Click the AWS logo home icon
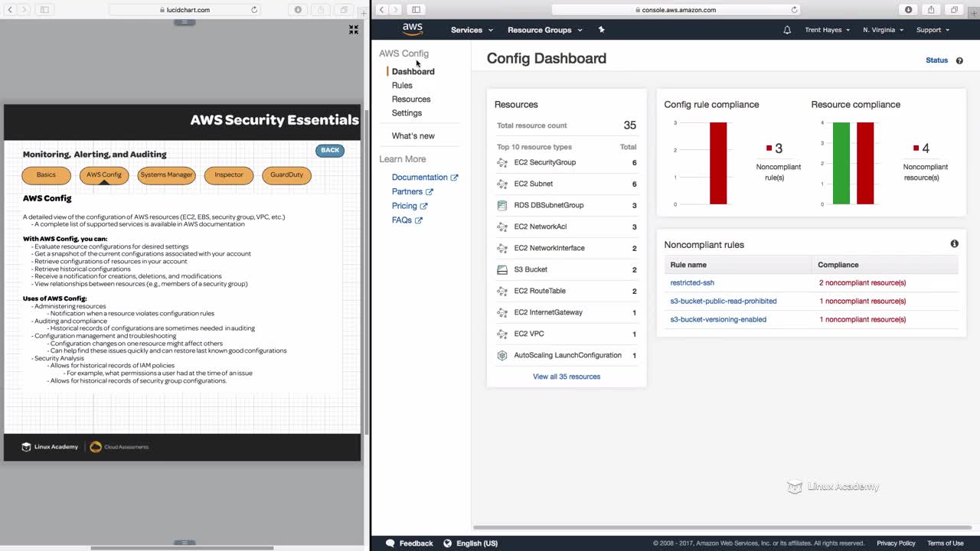The width and height of the screenshot is (980, 551). [x=413, y=29]
